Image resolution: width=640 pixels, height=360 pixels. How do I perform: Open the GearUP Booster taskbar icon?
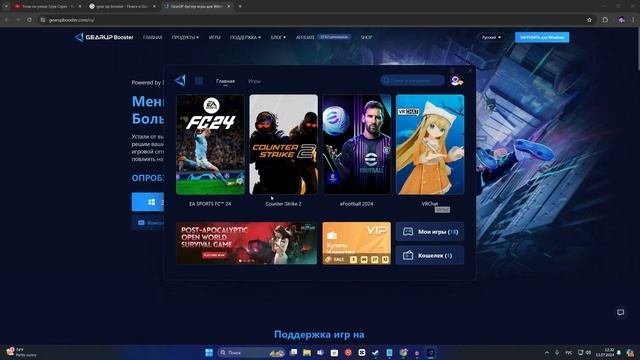tap(431, 352)
